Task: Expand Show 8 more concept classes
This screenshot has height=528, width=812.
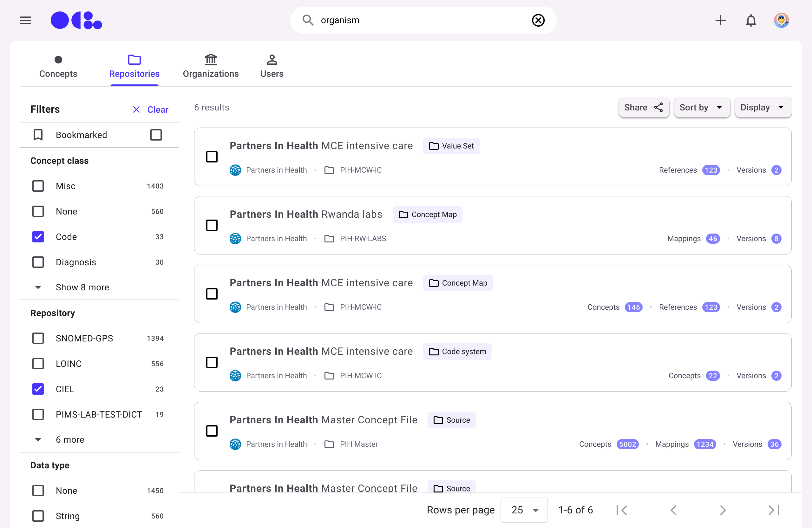Action: pyautogui.click(x=82, y=287)
